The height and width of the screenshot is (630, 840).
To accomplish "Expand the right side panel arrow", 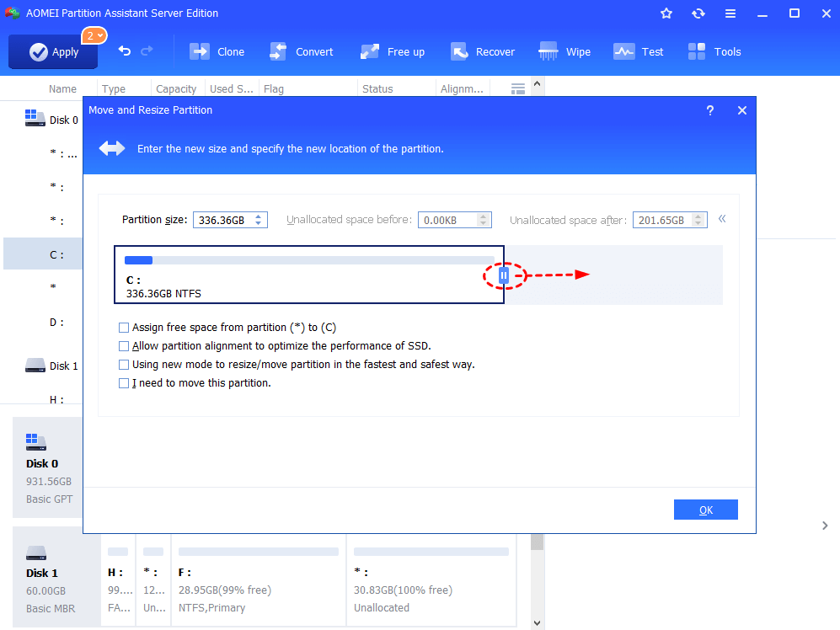I will coord(825,526).
